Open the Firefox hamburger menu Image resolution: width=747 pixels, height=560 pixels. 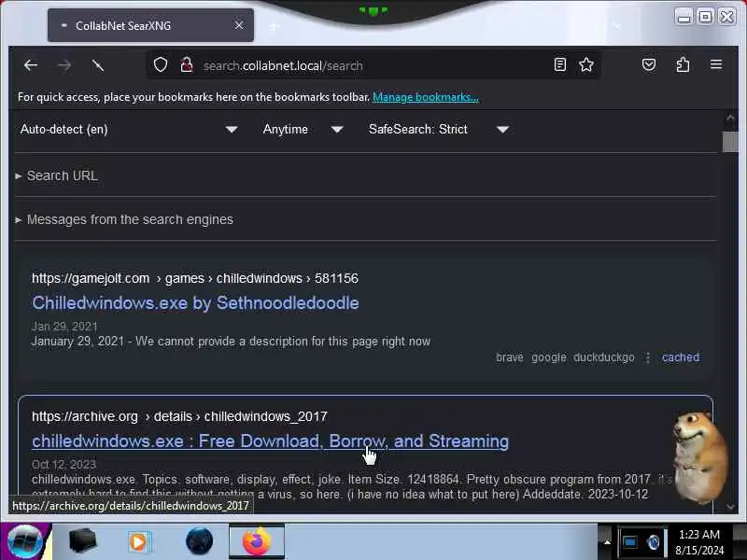pos(716,64)
